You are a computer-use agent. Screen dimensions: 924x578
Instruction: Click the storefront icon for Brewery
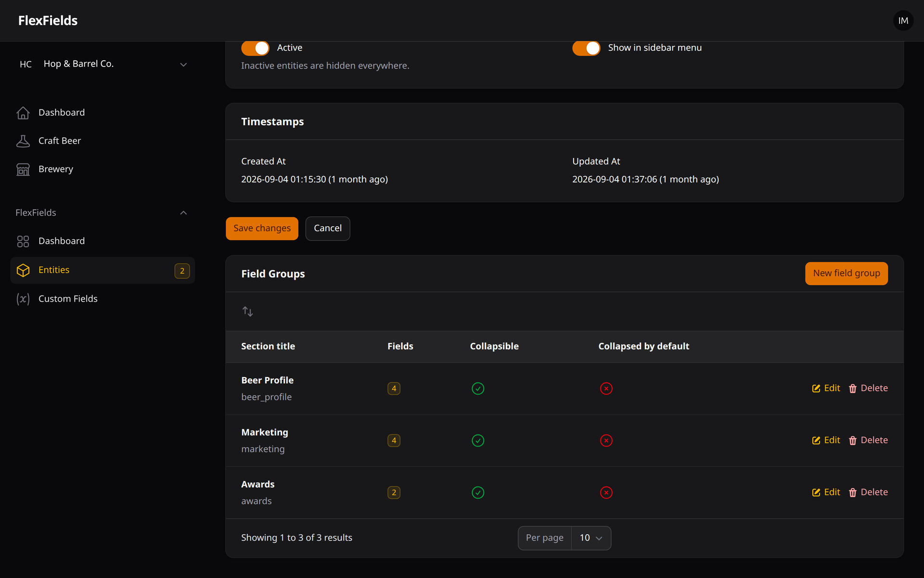coord(23,170)
